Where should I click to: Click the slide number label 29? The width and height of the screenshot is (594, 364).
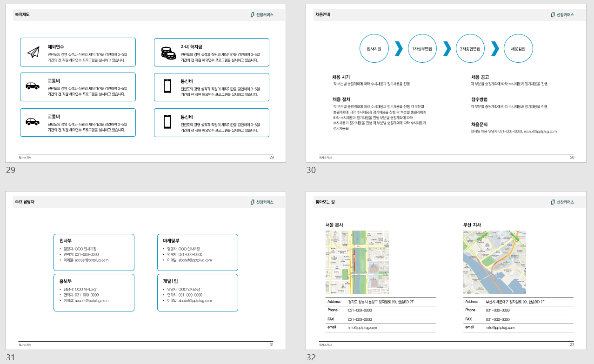click(x=11, y=170)
